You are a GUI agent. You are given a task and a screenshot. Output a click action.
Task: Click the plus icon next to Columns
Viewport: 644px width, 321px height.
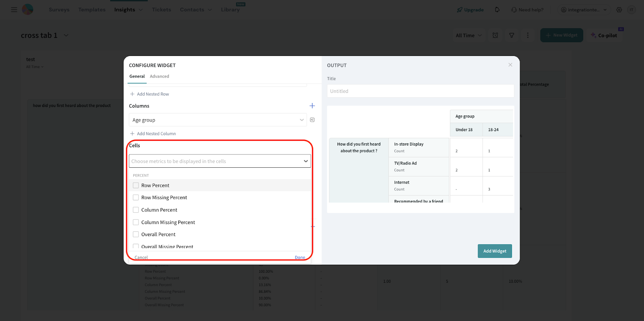click(x=312, y=106)
